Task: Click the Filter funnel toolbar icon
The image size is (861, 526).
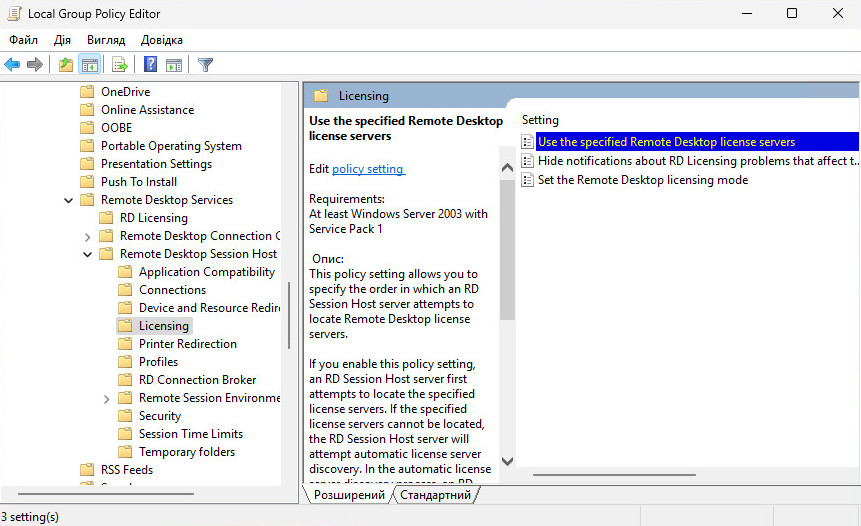Action: (x=205, y=65)
